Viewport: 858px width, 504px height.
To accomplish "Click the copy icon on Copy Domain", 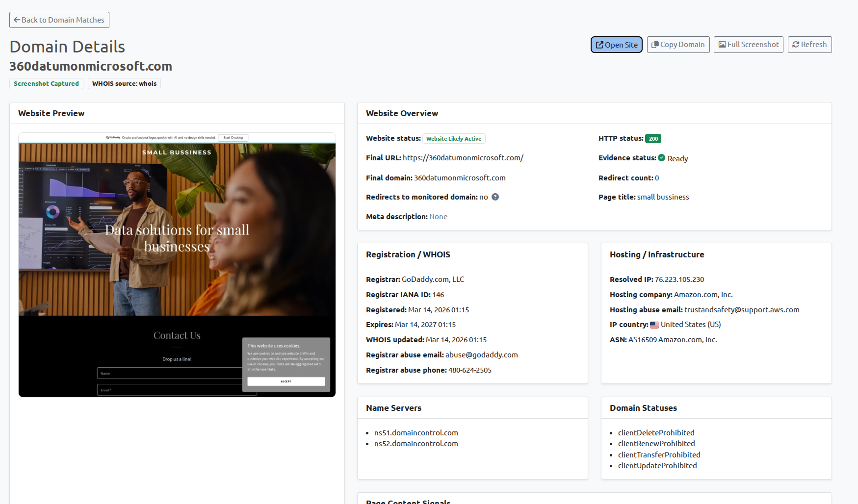I will pyautogui.click(x=655, y=45).
